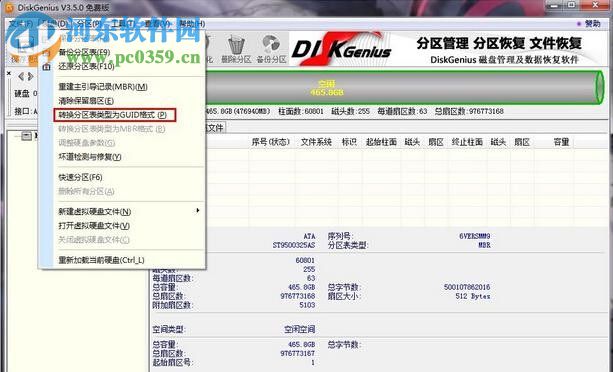Click the restore icon beside 还原分区表
This screenshot has height=372, width=613.
pyautogui.click(x=47, y=66)
